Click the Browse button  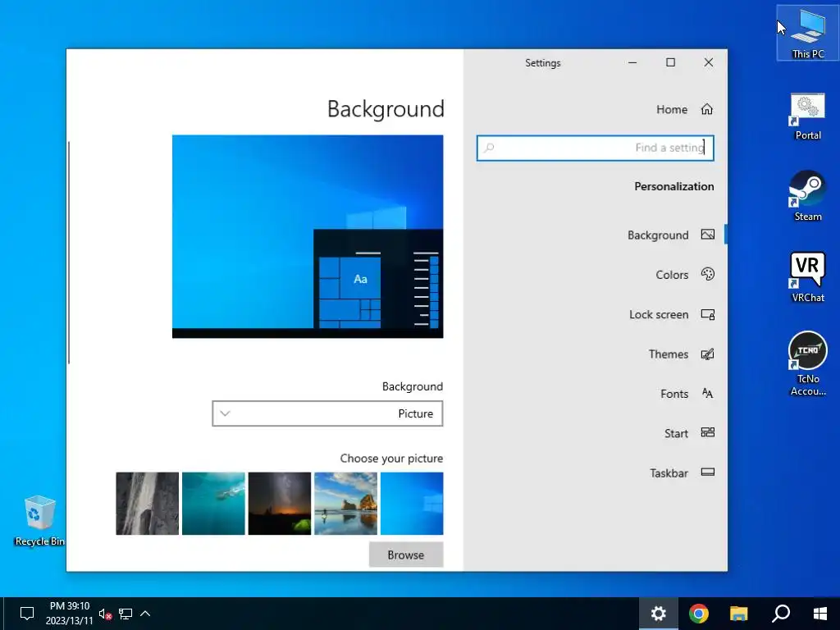406,555
